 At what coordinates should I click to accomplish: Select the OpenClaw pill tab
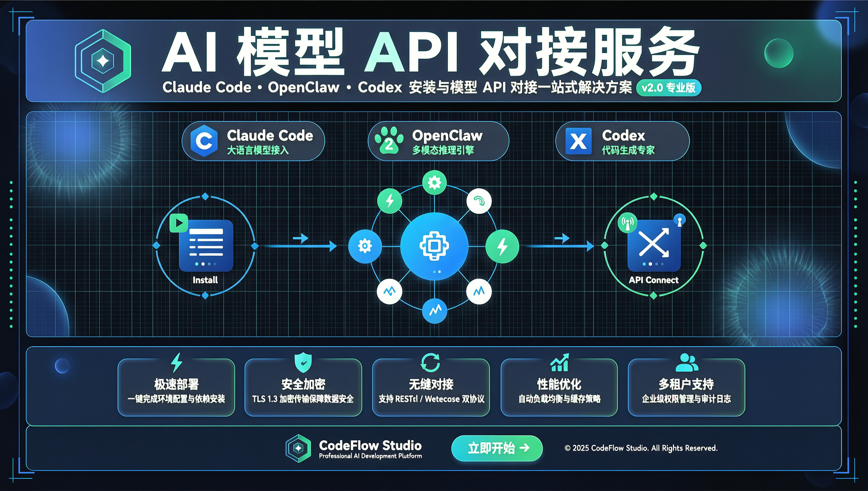(x=439, y=141)
